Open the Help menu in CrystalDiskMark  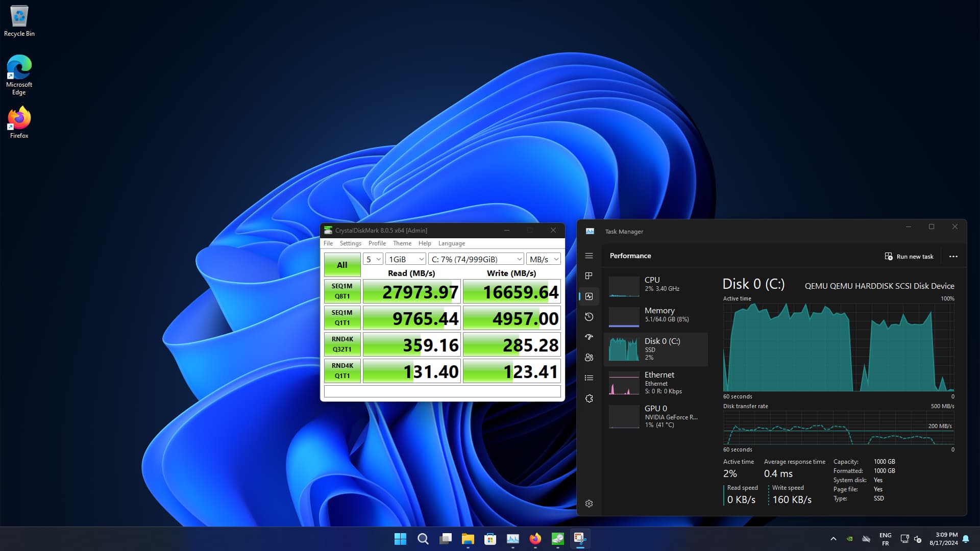point(425,243)
